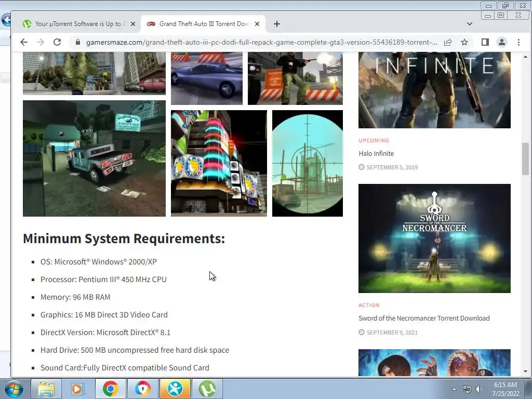
Task: Open the gunman at roadblock screenshot
Action: coord(295,78)
